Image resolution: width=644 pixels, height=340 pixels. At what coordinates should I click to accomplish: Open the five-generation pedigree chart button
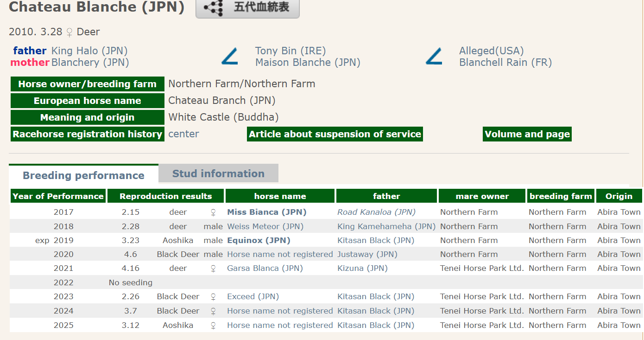point(247,8)
